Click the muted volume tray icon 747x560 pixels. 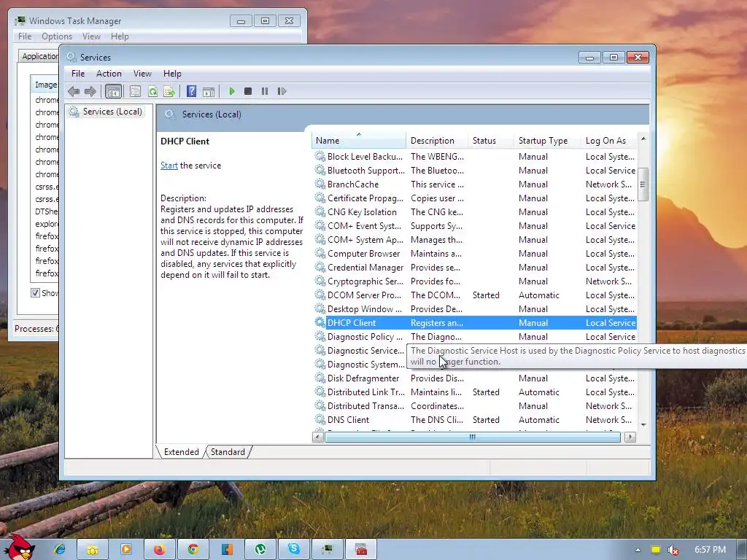click(x=673, y=550)
